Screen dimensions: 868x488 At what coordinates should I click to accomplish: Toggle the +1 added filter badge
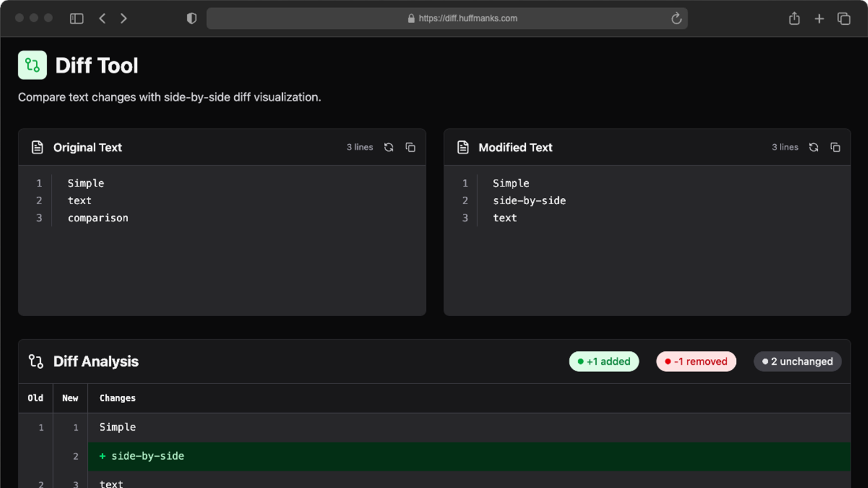tap(604, 361)
